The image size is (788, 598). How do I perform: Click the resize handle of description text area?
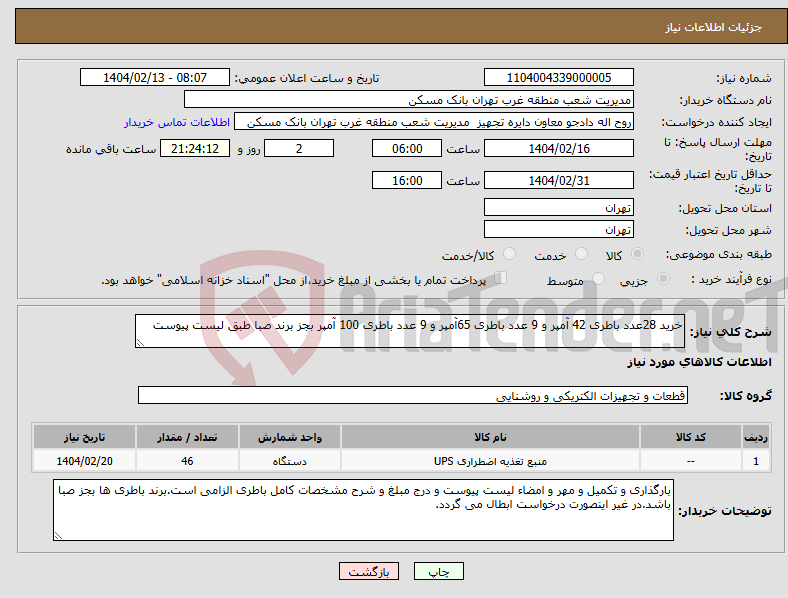click(x=140, y=343)
